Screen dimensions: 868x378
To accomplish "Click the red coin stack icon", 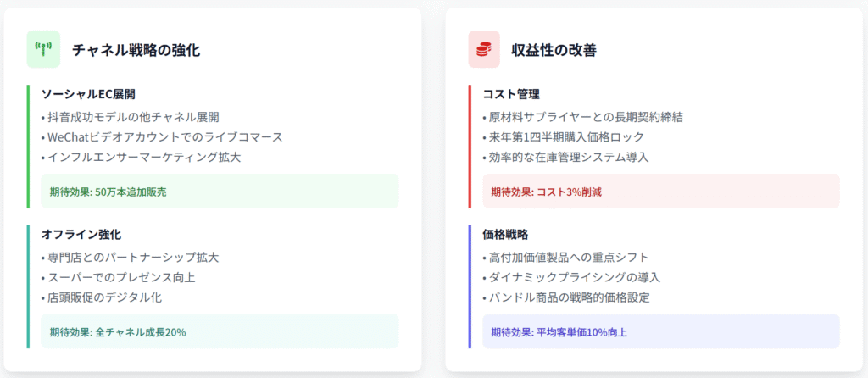I will pyautogui.click(x=484, y=50).
